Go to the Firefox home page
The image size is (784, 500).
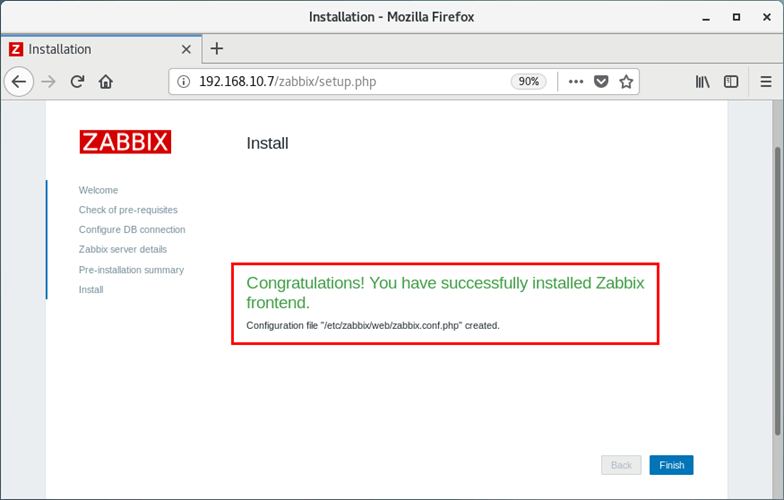[106, 82]
